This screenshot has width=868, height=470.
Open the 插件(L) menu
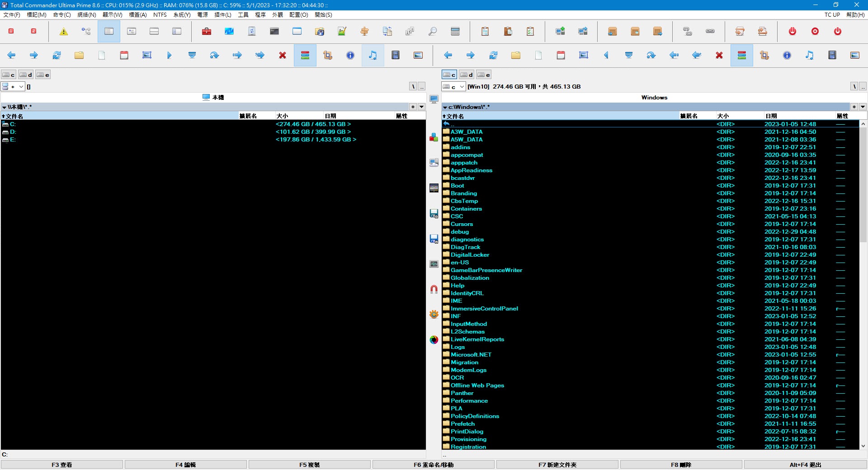[x=223, y=14]
